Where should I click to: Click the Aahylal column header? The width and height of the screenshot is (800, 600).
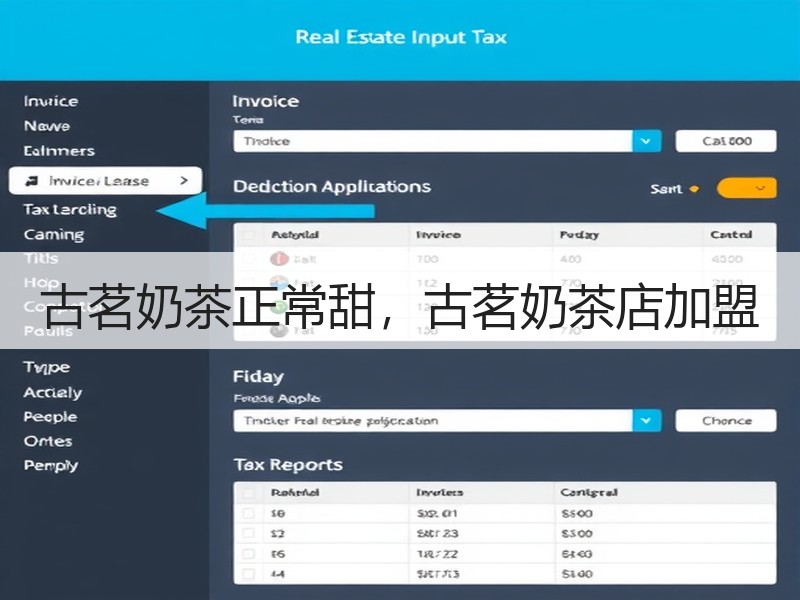click(x=295, y=235)
